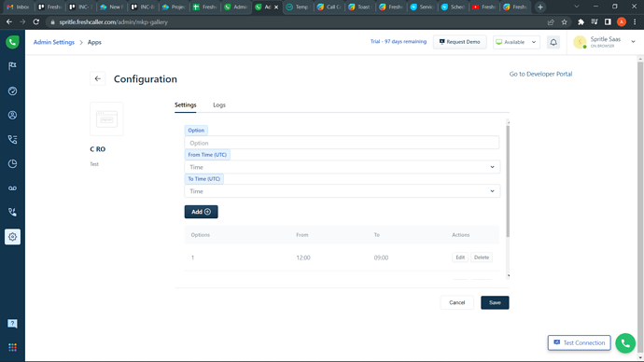The height and width of the screenshot is (362, 644).
Task: Switch to the Temp browser tab
Action: tap(299, 7)
